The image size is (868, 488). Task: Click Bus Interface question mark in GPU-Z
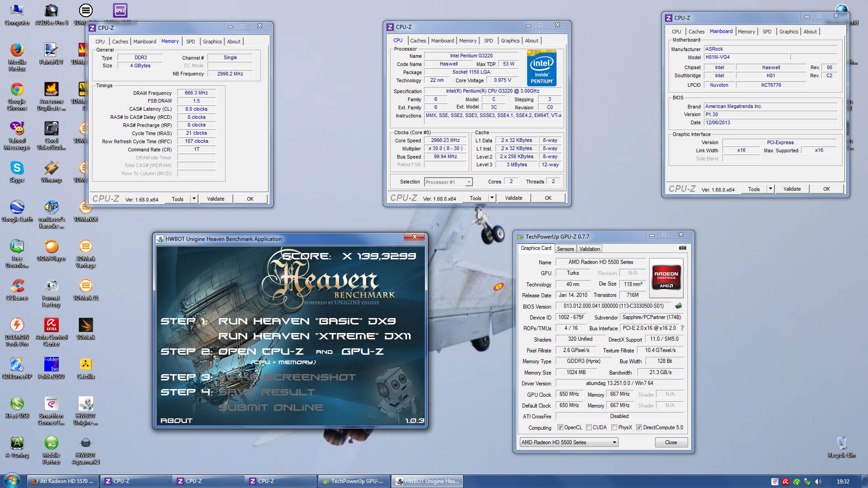(x=682, y=328)
